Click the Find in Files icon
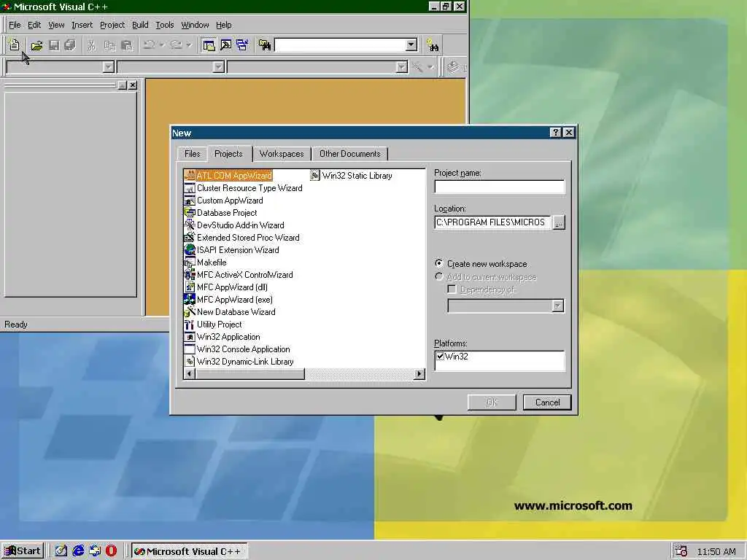Image resolution: width=747 pixels, height=560 pixels. click(264, 45)
